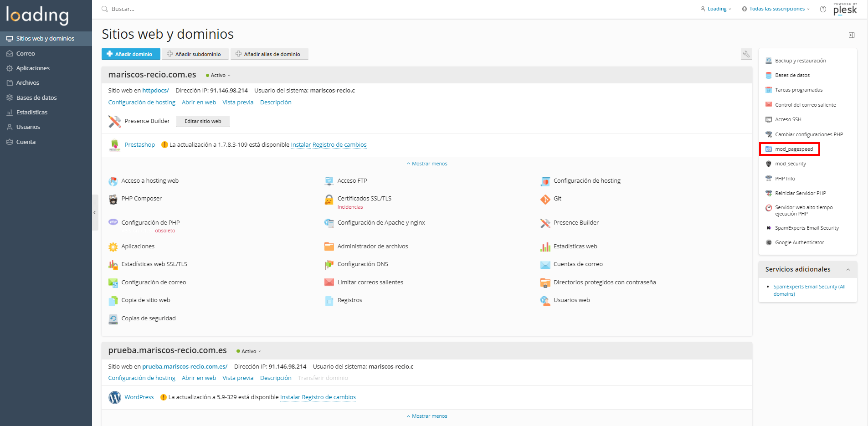Image resolution: width=868 pixels, height=426 pixels.
Task: Open Administrador de archivos folder icon
Action: click(x=329, y=246)
